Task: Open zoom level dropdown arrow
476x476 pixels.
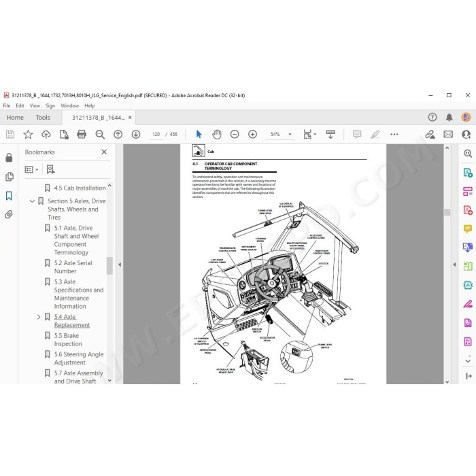Action: tap(290, 134)
